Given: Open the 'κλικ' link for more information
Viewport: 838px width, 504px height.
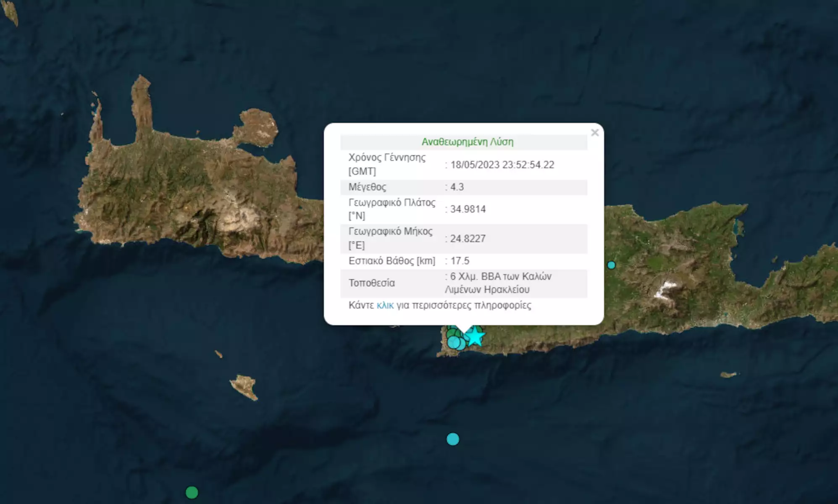Looking at the screenshot, I should [385, 305].
